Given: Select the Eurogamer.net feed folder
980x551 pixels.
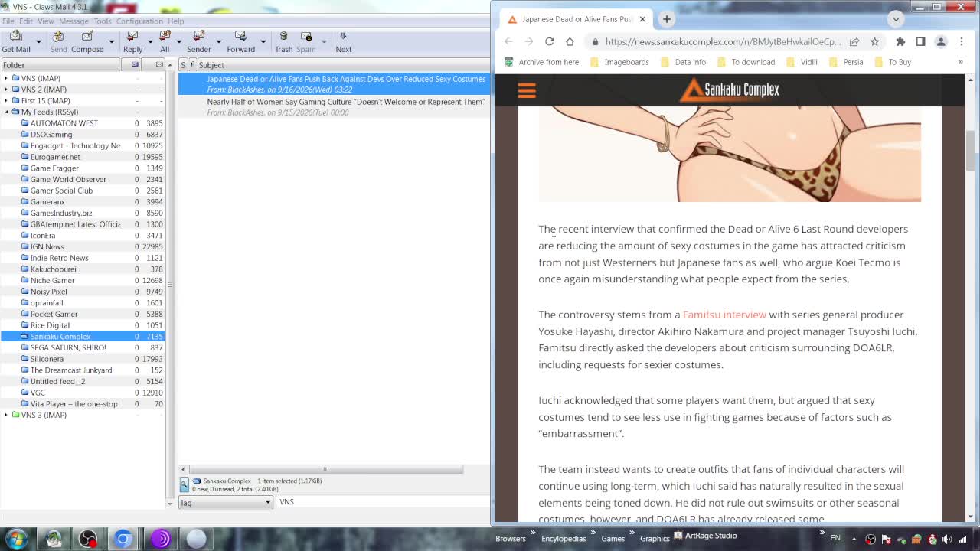Looking at the screenshot, I should click(55, 157).
